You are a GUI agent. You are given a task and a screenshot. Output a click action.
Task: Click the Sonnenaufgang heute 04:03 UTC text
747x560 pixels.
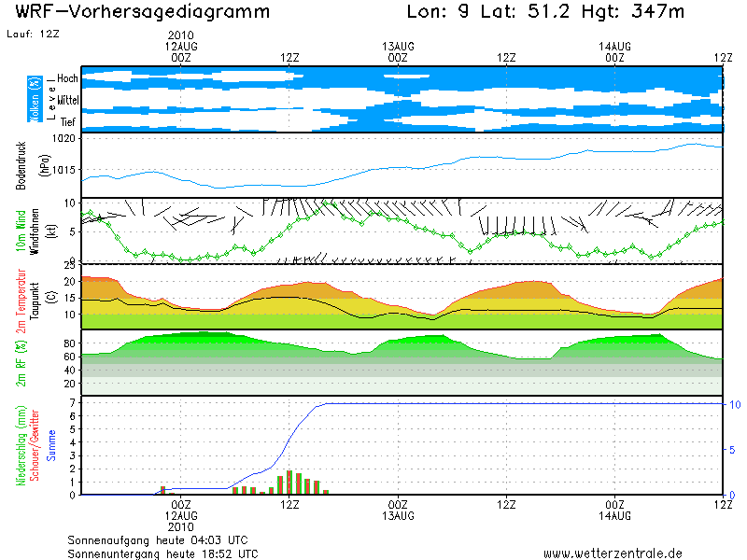coord(157,539)
